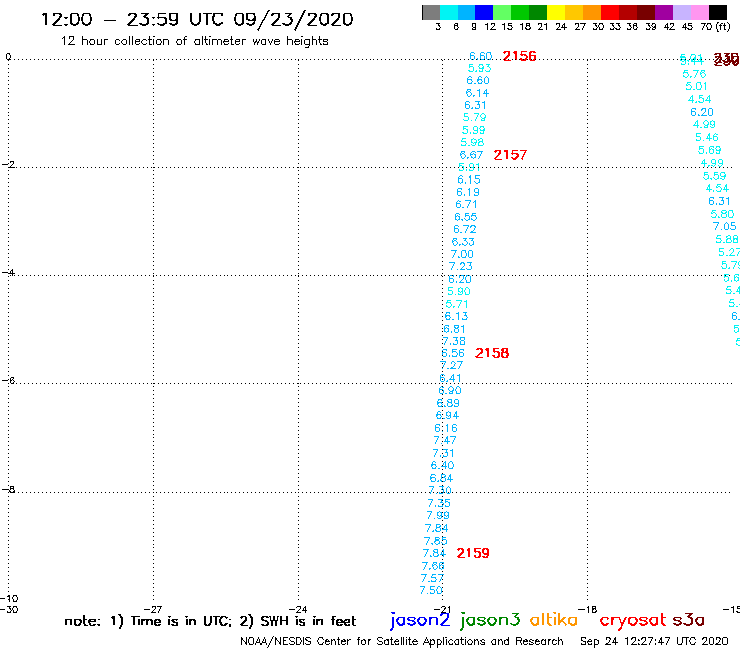
Task: Click the jason3 satellite legend label
Action: [x=490, y=620]
